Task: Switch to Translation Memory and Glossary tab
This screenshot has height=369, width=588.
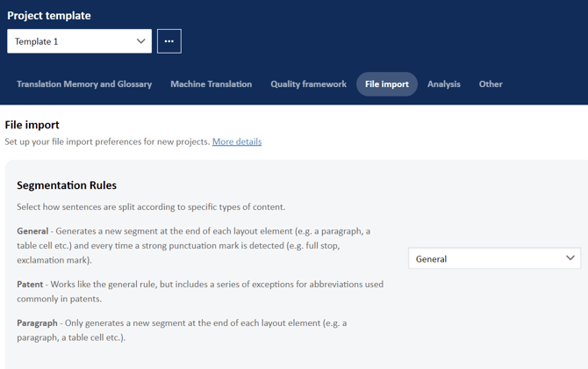Action: (x=84, y=84)
